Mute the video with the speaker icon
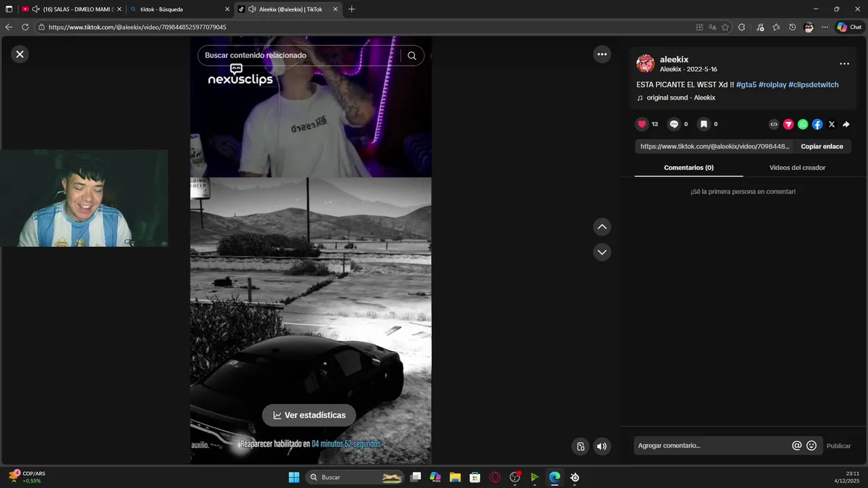This screenshot has width=868, height=488. click(601, 446)
